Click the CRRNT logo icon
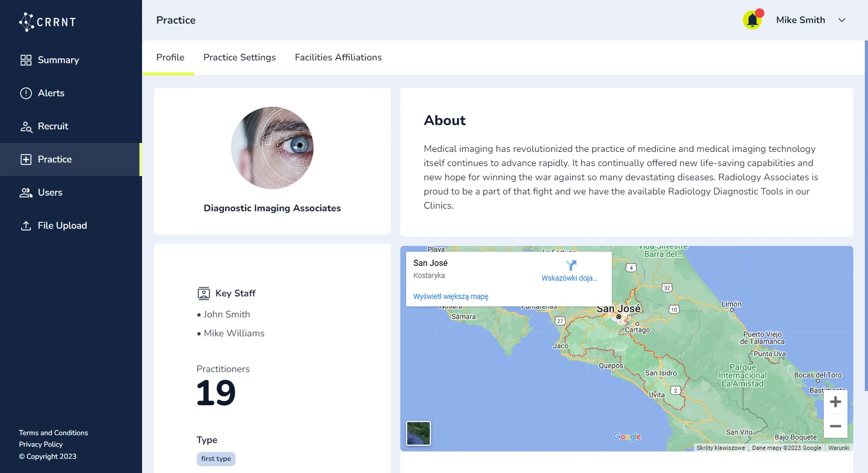This screenshot has height=473, width=868. point(26,22)
